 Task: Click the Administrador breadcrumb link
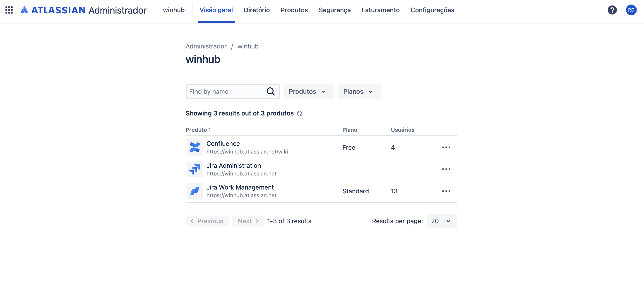click(206, 46)
